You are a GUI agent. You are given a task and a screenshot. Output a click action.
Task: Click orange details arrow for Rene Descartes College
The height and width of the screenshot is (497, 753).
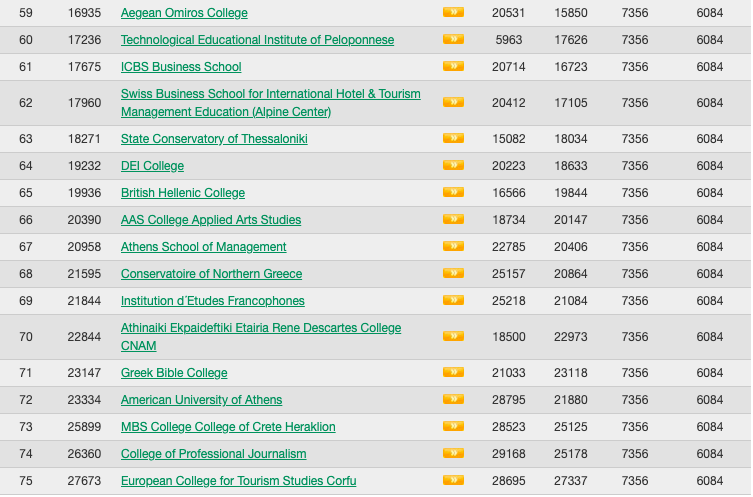453,336
